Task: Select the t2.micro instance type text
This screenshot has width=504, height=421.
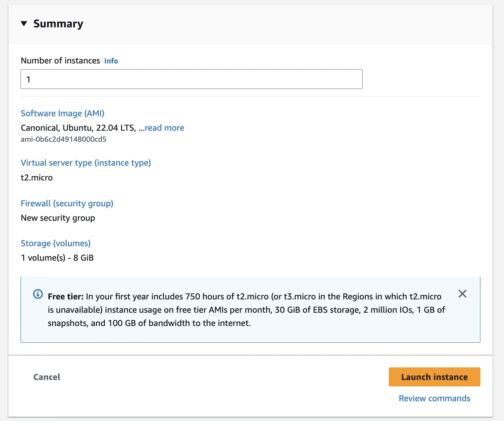Action: click(x=36, y=177)
